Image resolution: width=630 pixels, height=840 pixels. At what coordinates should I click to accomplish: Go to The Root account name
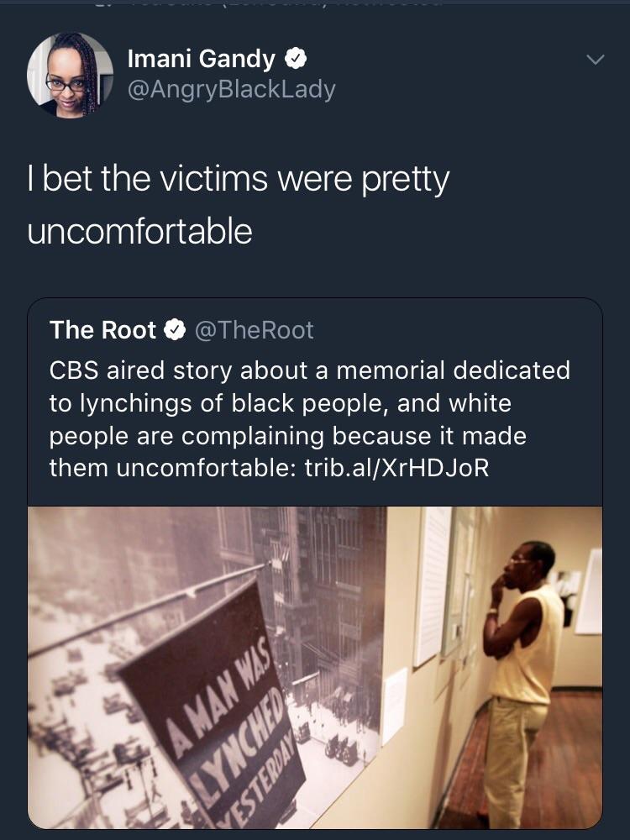click(x=102, y=330)
